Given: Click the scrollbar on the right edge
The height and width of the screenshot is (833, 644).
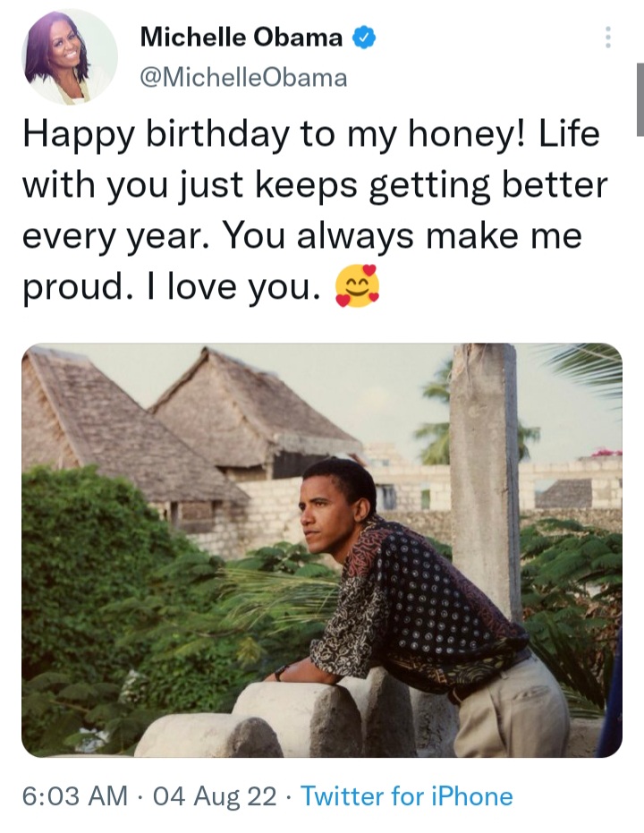Looking at the screenshot, I should [x=640, y=98].
